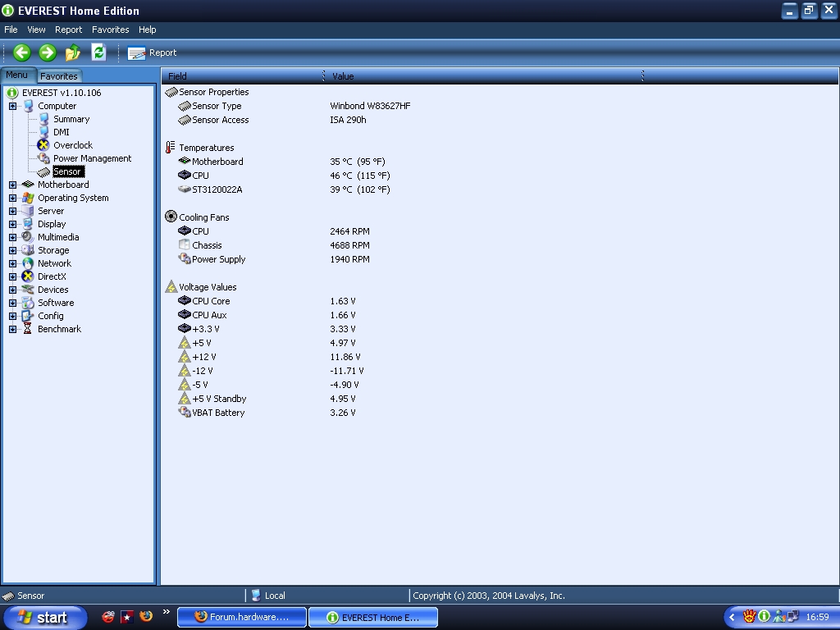Click the Benchmark hourglass icon
This screenshot has width=840, height=630.
coord(28,329)
